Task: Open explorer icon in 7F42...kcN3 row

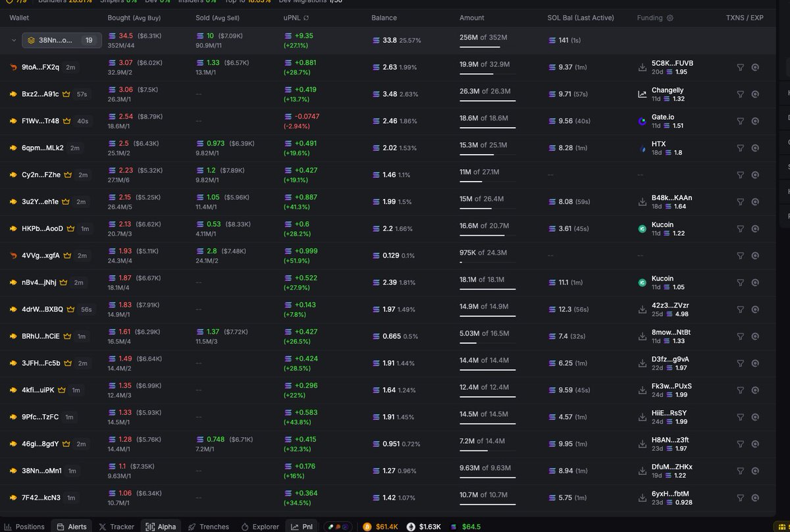Action: 755,498
